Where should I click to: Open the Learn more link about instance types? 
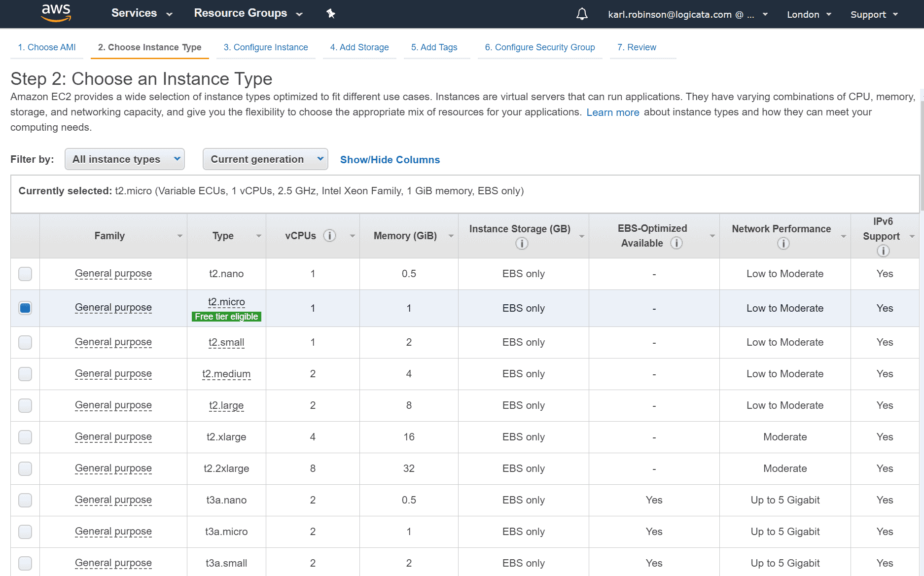point(613,112)
